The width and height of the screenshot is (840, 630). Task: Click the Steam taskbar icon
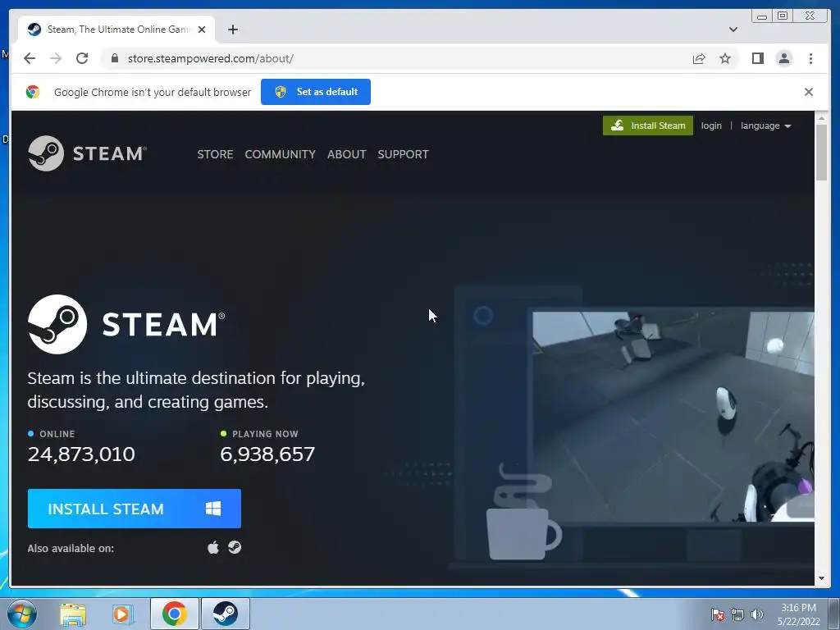point(226,614)
